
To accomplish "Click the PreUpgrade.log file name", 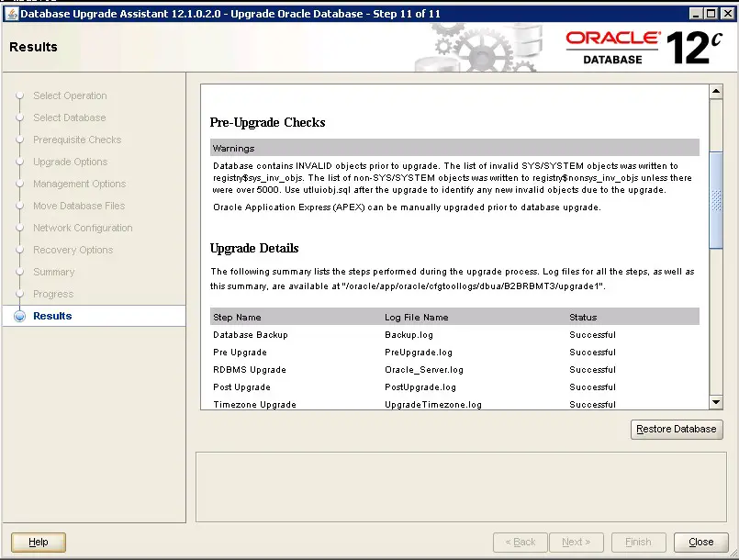I will coord(419,353).
